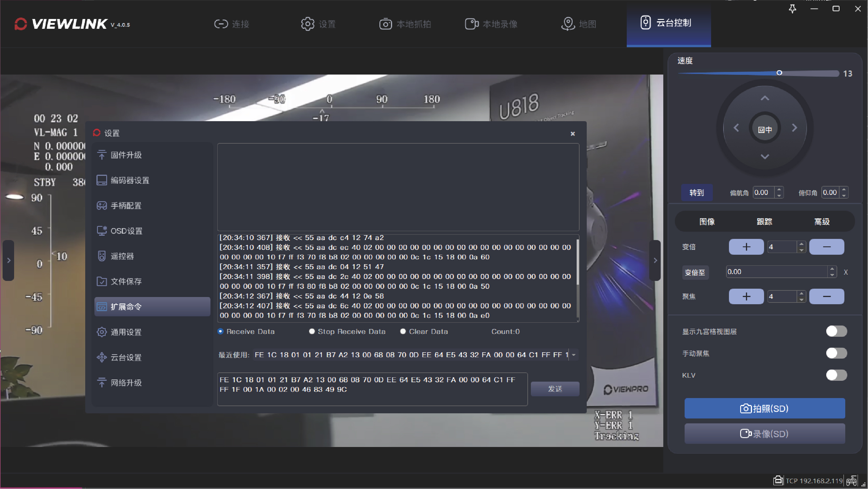
Task: Switch to the 高级 advanced tab
Action: (822, 222)
